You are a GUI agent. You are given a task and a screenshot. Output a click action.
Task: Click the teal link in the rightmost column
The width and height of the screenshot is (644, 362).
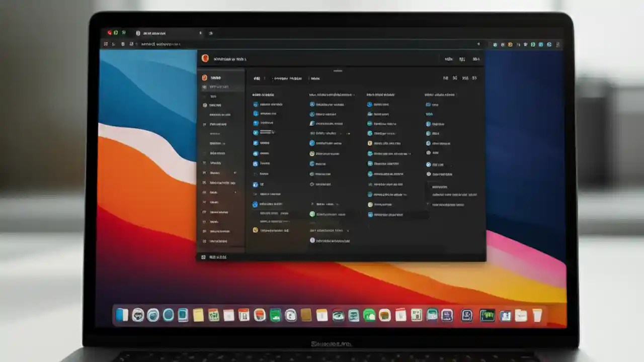[x=429, y=114]
